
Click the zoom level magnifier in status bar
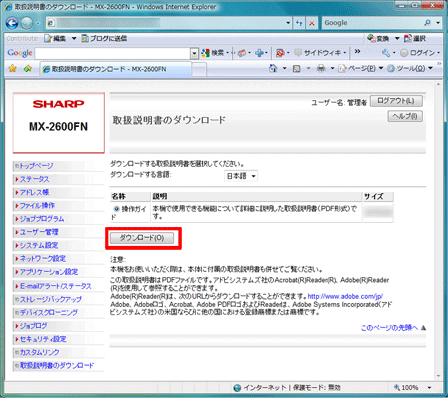click(397, 387)
